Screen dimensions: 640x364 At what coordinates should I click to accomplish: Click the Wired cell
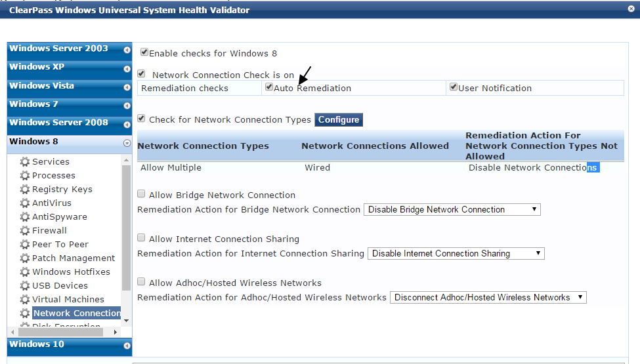pos(317,167)
